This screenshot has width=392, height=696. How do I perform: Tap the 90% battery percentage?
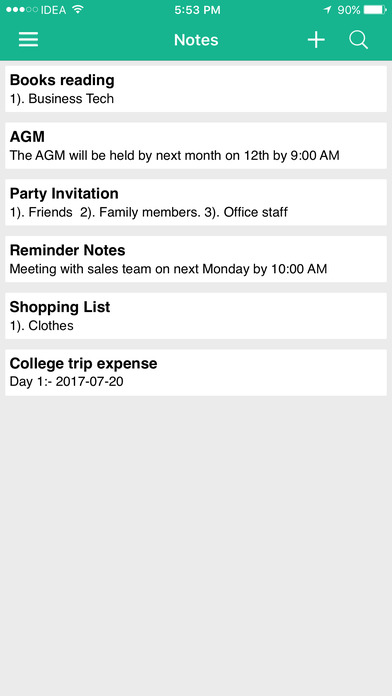[348, 10]
